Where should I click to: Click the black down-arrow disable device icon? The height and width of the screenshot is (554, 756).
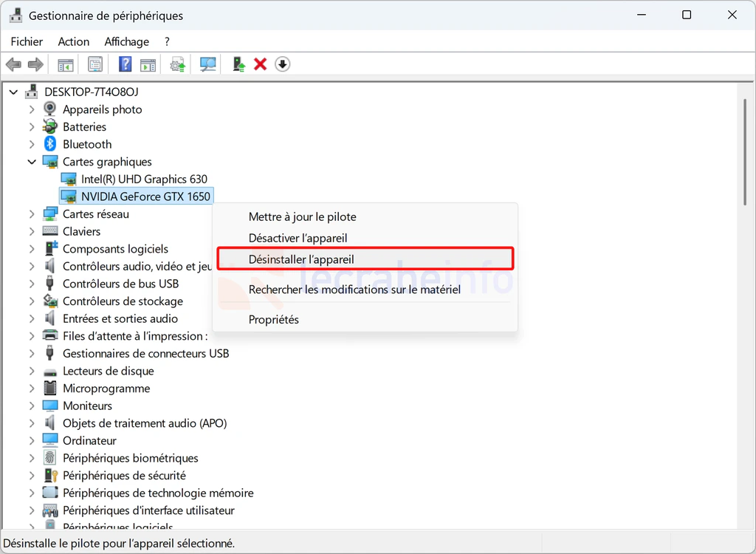(x=282, y=64)
